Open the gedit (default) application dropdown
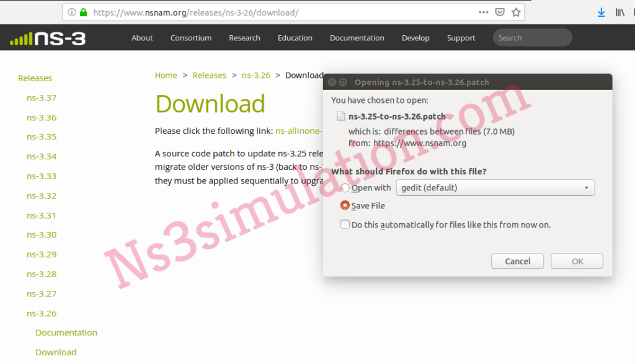635x364 pixels. click(x=495, y=188)
